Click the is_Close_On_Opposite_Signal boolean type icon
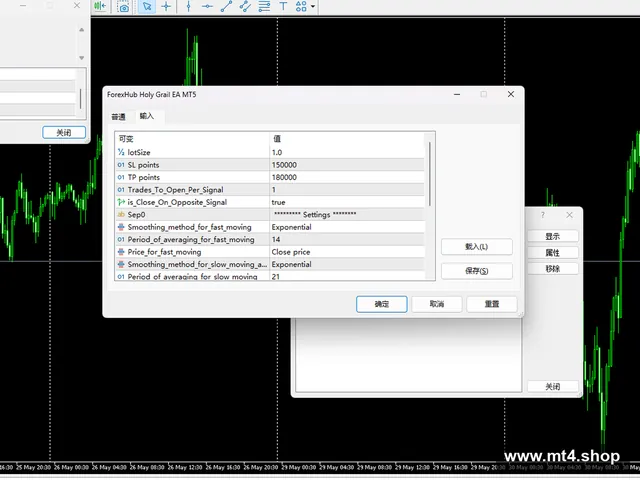Image resolution: width=640 pixels, height=480 pixels. 121,202
